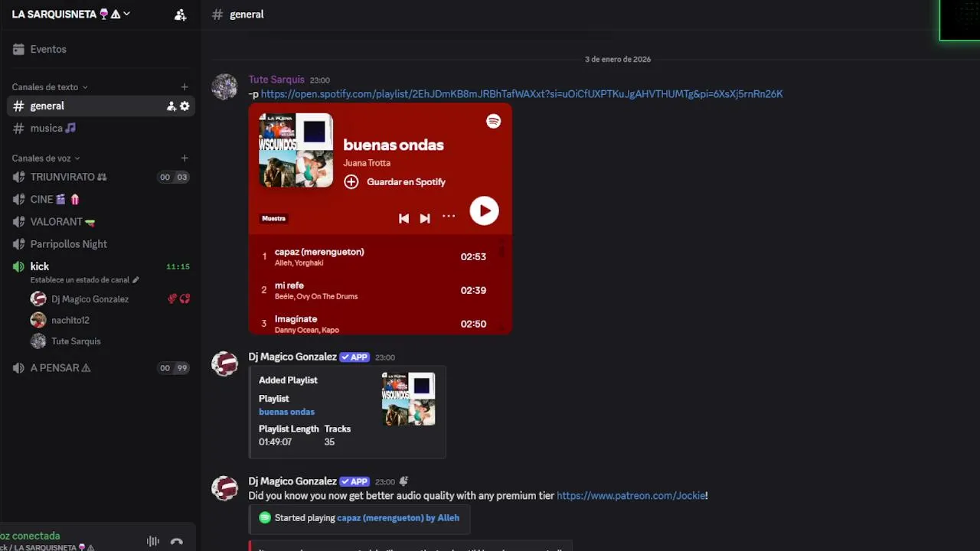Click the buenas ondas title in the Spotify embed
The height and width of the screenshot is (551, 980).
point(394,145)
